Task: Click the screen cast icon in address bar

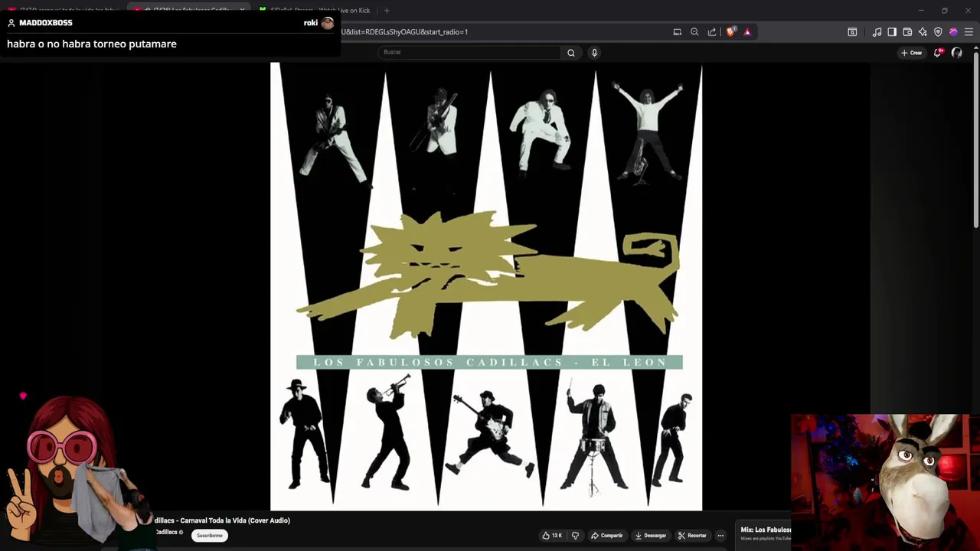Action: (678, 32)
